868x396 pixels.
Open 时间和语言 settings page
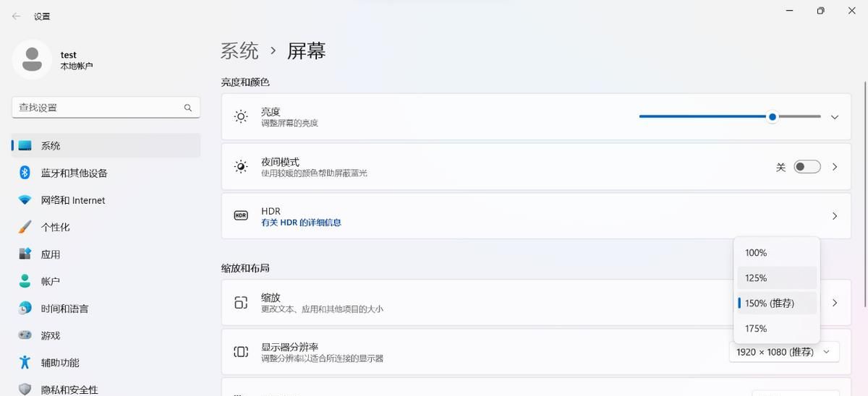point(106,309)
